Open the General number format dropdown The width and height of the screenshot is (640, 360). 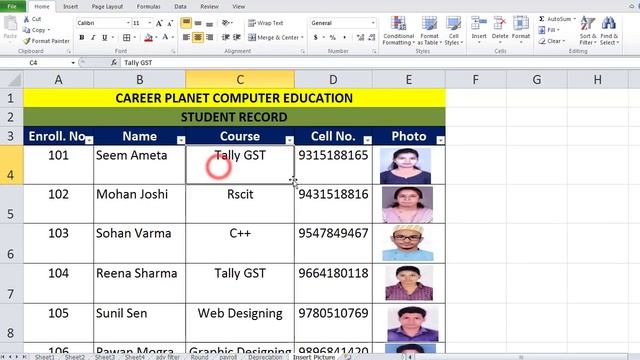click(373, 23)
